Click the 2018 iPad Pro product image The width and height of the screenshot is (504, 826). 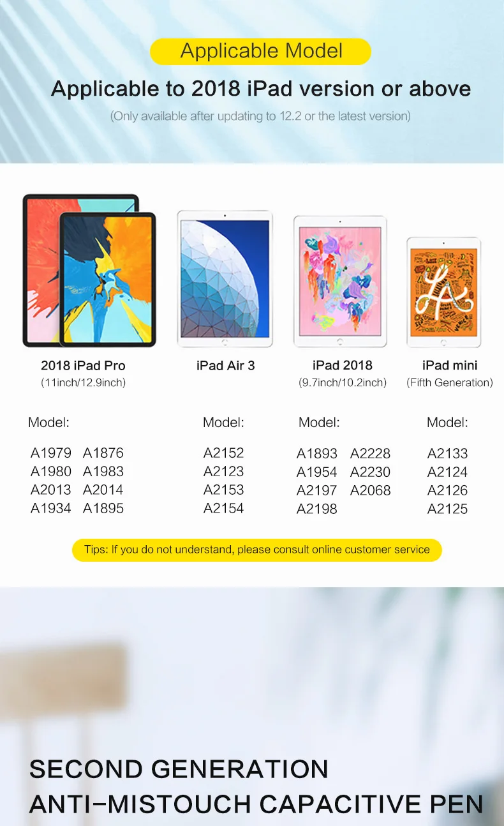(x=89, y=271)
